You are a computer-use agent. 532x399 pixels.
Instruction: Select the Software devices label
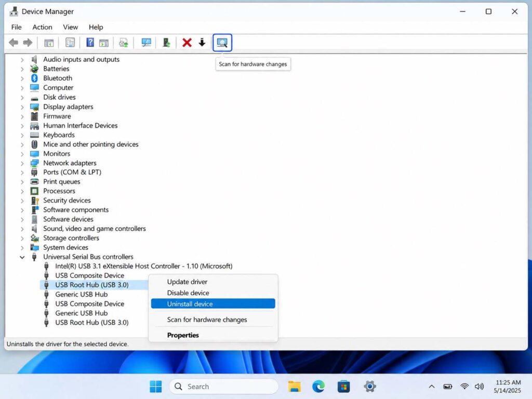click(x=68, y=219)
